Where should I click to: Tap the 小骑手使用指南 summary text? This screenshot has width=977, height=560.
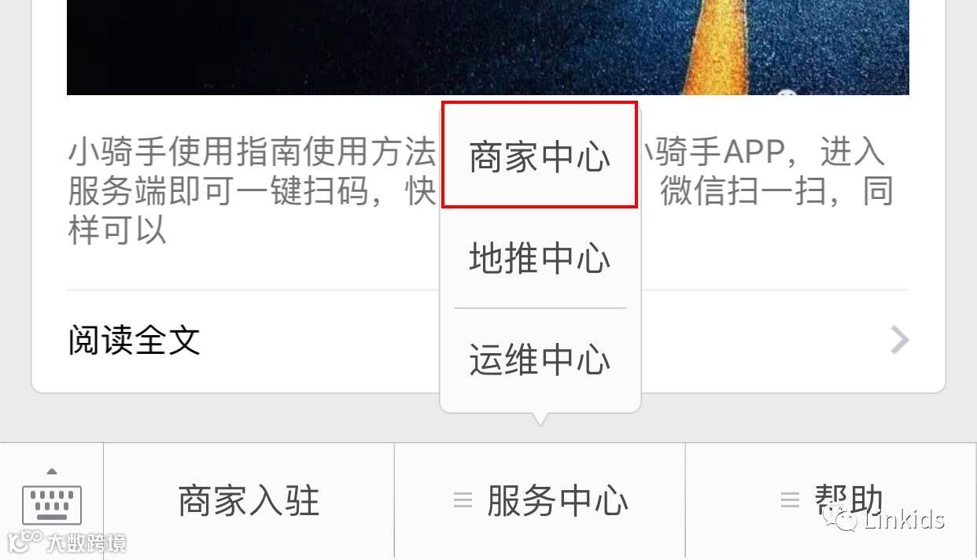252,190
